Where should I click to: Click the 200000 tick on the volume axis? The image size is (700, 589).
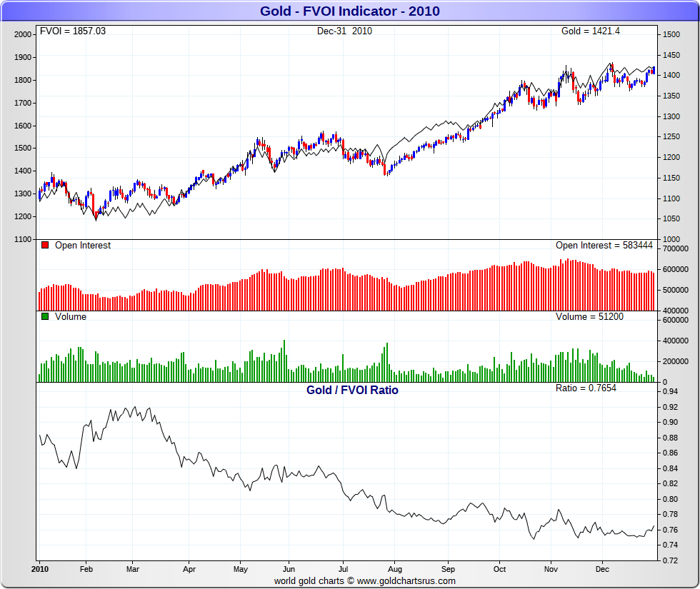coord(676,361)
